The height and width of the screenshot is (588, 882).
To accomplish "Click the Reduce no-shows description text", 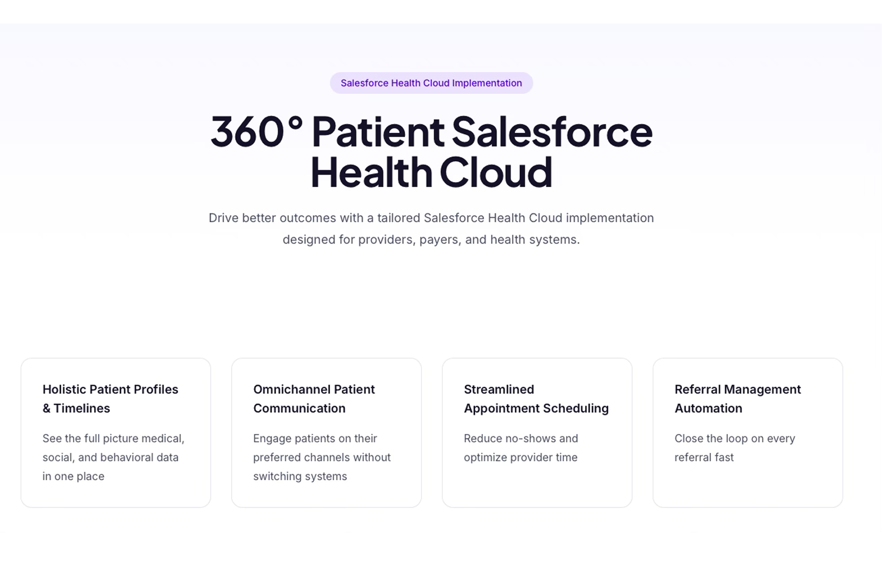I will [521, 447].
